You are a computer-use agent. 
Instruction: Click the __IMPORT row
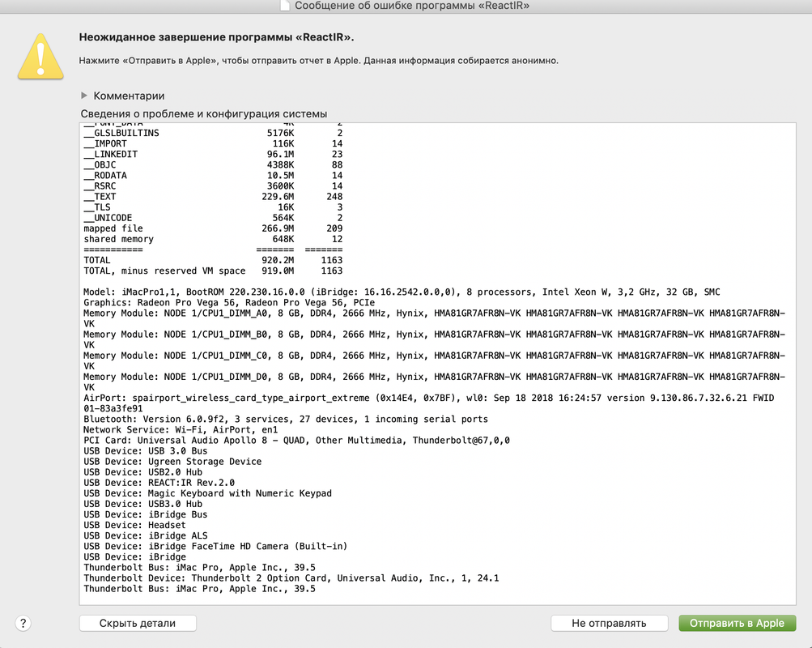(x=213, y=144)
